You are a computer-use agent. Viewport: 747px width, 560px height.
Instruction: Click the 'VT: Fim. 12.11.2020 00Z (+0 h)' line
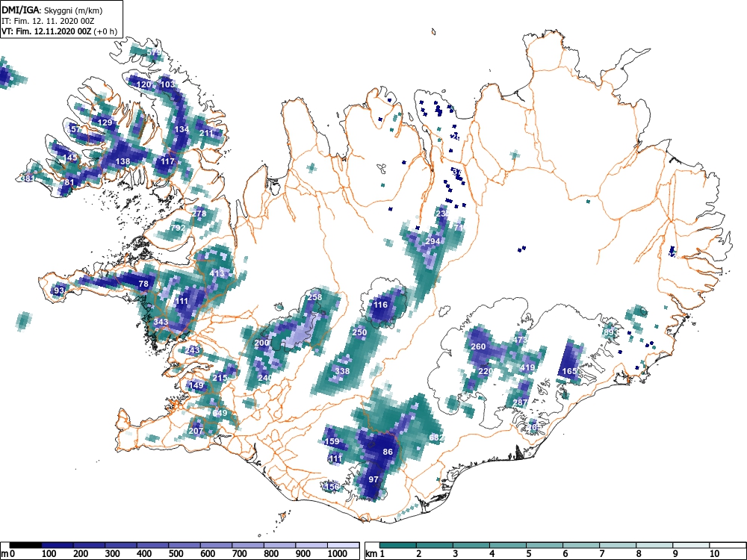coord(59,31)
